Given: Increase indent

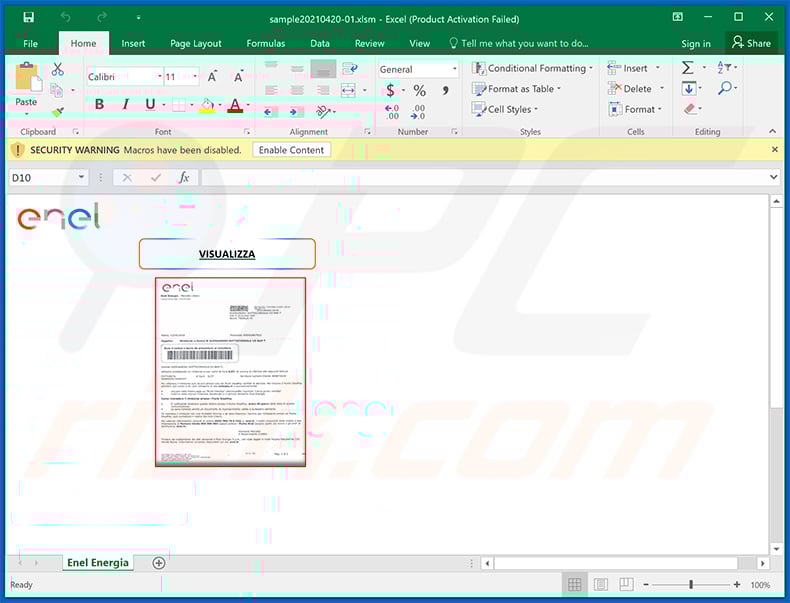Looking at the screenshot, I should pyautogui.click(x=297, y=112).
